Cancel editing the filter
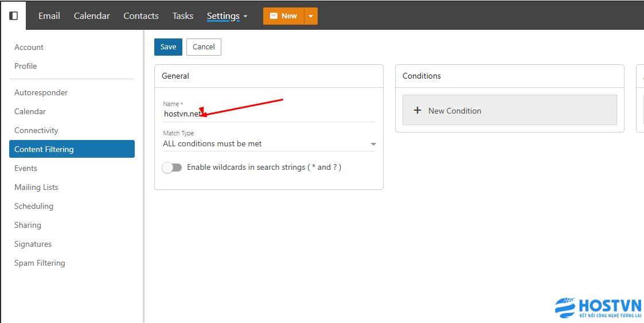Viewport: 644px width, 323px height. 204,47
